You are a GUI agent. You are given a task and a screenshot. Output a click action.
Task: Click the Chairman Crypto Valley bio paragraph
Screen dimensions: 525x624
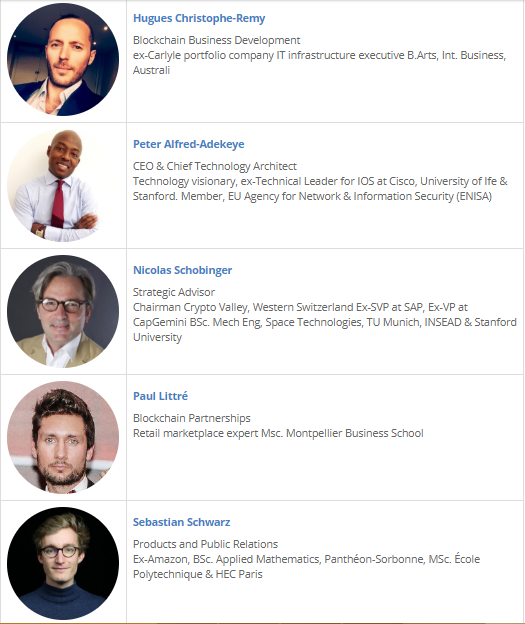pyautogui.click(x=325, y=322)
